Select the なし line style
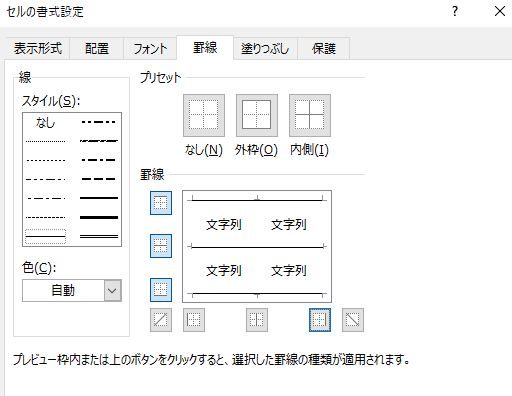 45,123
